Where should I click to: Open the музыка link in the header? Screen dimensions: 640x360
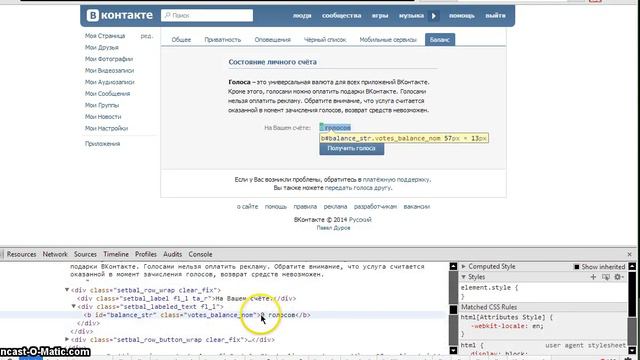[x=411, y=16]
